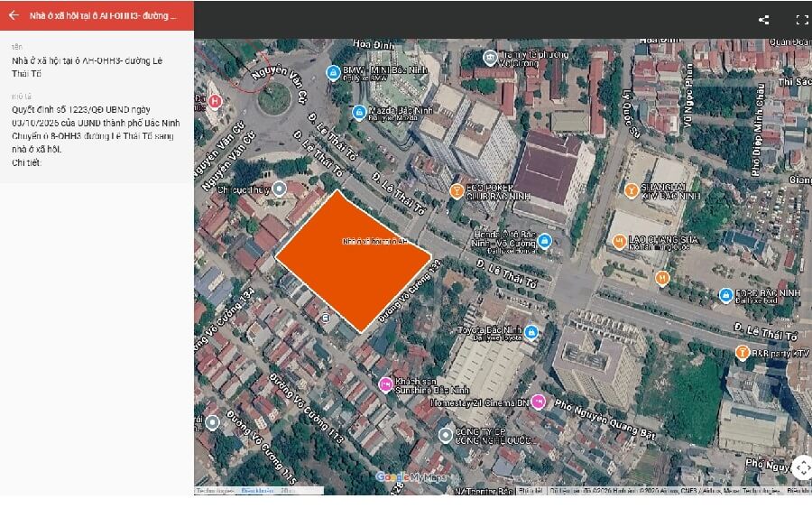The width and height of the screenshot is (812, 508).
Task: Open B&B party KTV marker
Action: 743,353
